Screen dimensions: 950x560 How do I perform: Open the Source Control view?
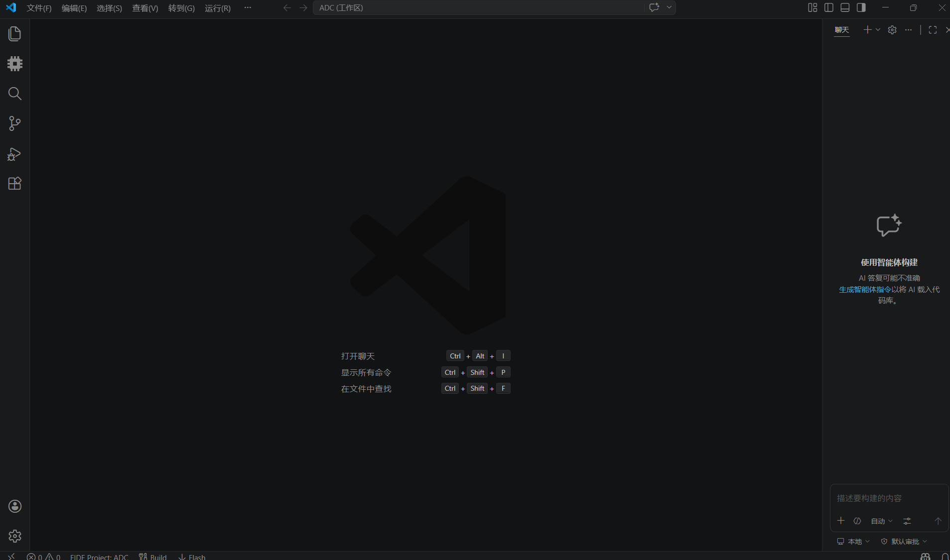pyautogui.click(x=15, y=123)
